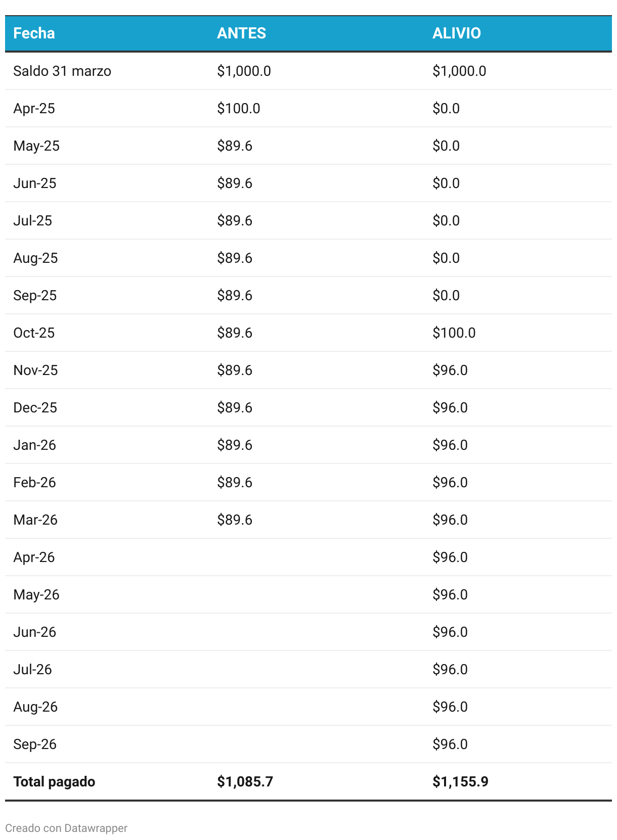Select the Oct-25 ALIVIO value $100.0
Image resolution: width=617 pixels, height=840 pixels.
pos(454,333)
